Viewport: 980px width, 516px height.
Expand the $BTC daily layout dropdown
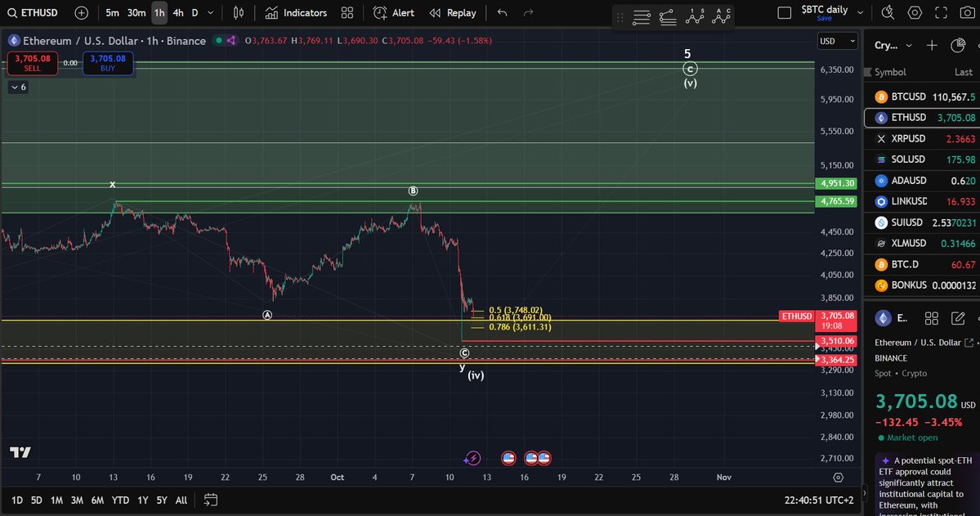click(860, 12)
